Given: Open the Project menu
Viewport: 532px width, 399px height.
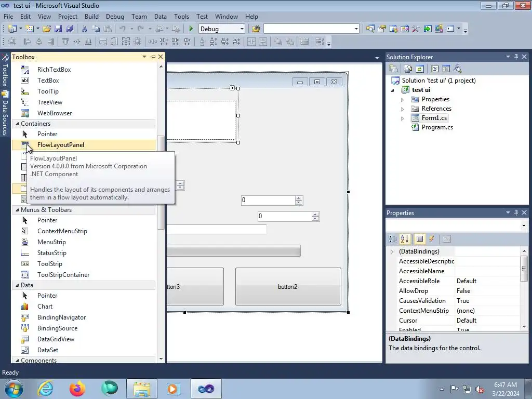Looking at the screenshot, I should pos(68,16).
